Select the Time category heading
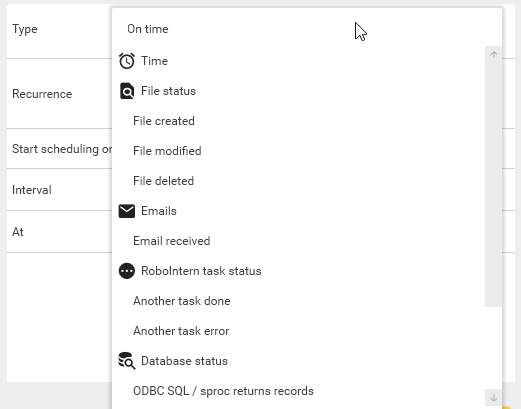Image resolution: width=521 pixels, height=409 pixels. click(154, 61)
